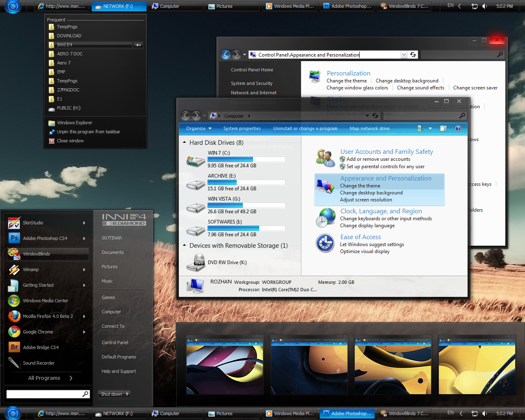
Task: Click Uninstall or change a program
Action: click(x=305, y=128)
